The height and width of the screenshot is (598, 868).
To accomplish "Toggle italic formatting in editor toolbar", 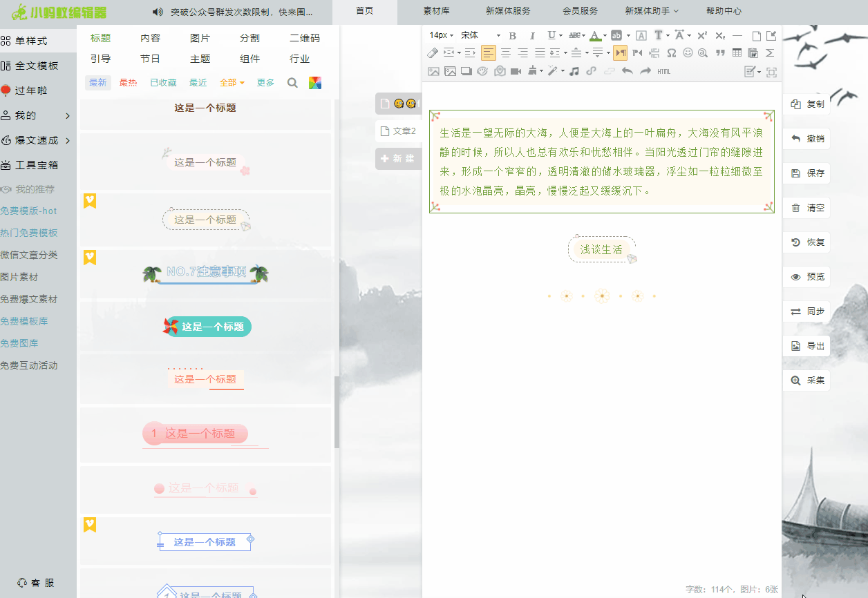I will [x=532, y=35].
